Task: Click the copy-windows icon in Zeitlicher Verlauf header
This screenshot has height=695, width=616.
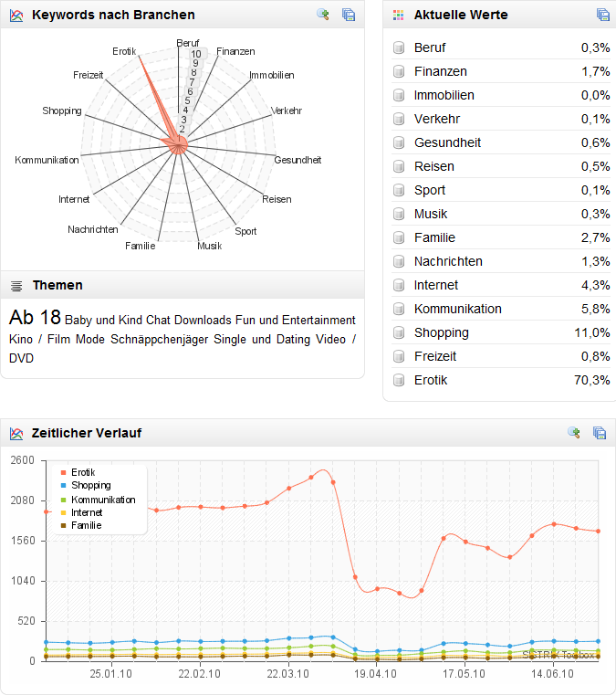Action: (x=600, y=432)
